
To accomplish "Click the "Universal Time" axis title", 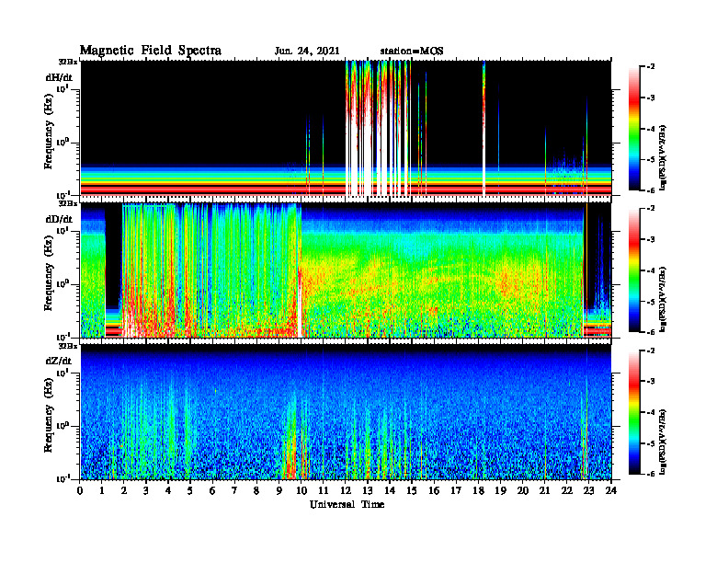I will (347, 504).
